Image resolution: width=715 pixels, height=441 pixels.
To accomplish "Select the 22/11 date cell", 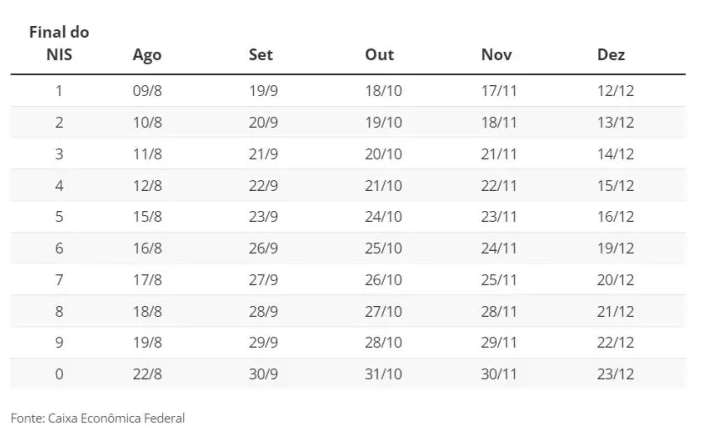I will pyautogui.click(x=499, y=185).
